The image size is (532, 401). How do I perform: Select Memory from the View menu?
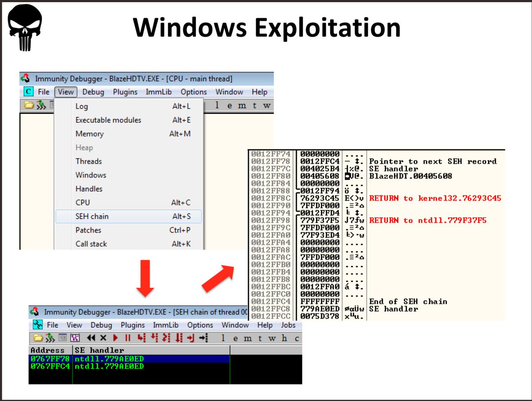(129, 134)
